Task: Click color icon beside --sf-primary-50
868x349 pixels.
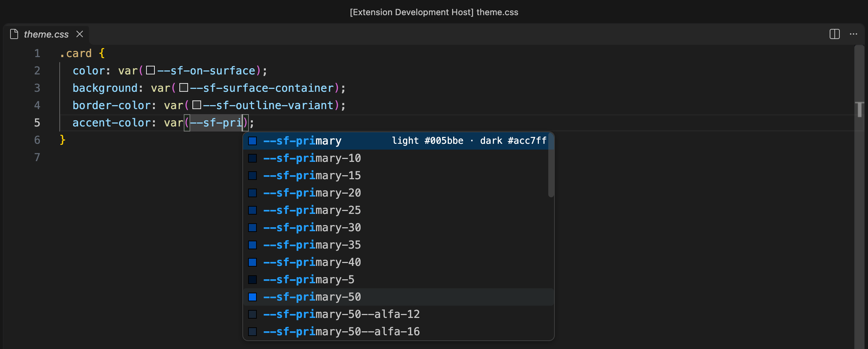Action: (x=252, y=297)
